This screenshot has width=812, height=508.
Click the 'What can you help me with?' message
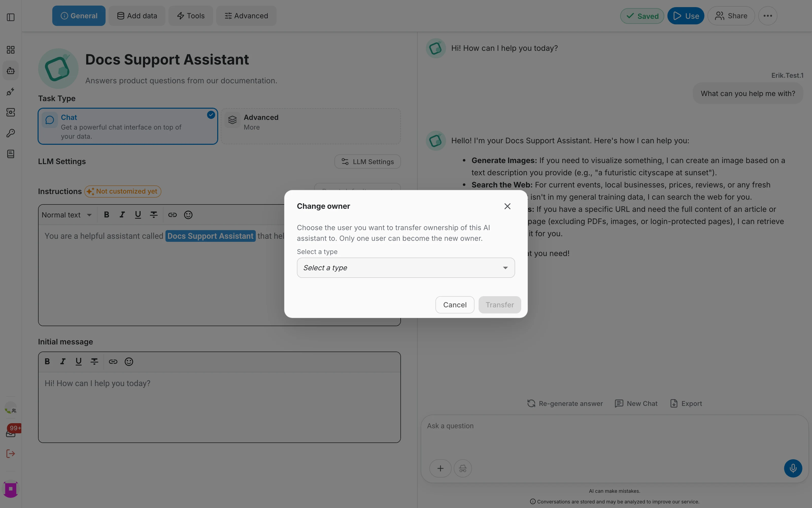coord(748,93)
